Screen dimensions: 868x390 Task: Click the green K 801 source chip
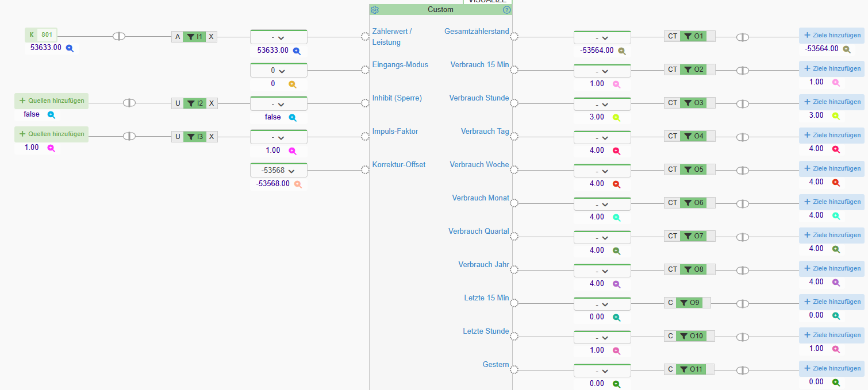pos(41,34)
